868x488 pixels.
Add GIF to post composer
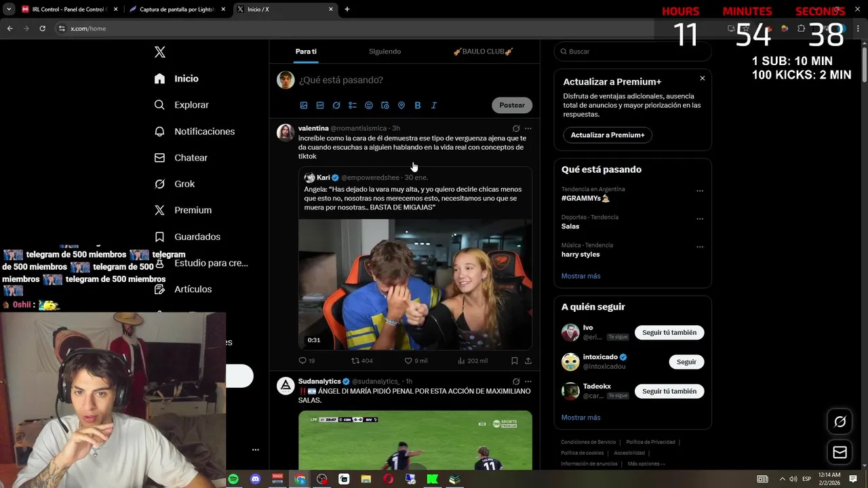[x=320, y=105]
